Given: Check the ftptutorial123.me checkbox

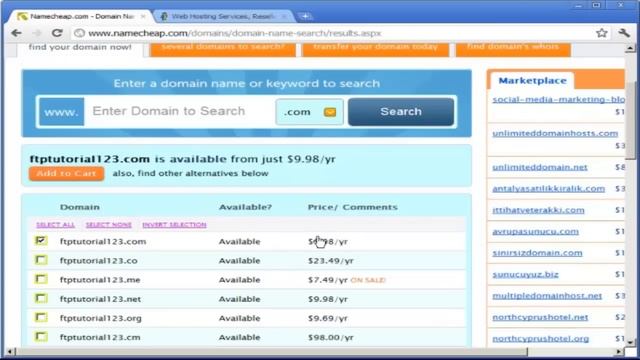Looking at the screenshot, I should click(41, 279).
